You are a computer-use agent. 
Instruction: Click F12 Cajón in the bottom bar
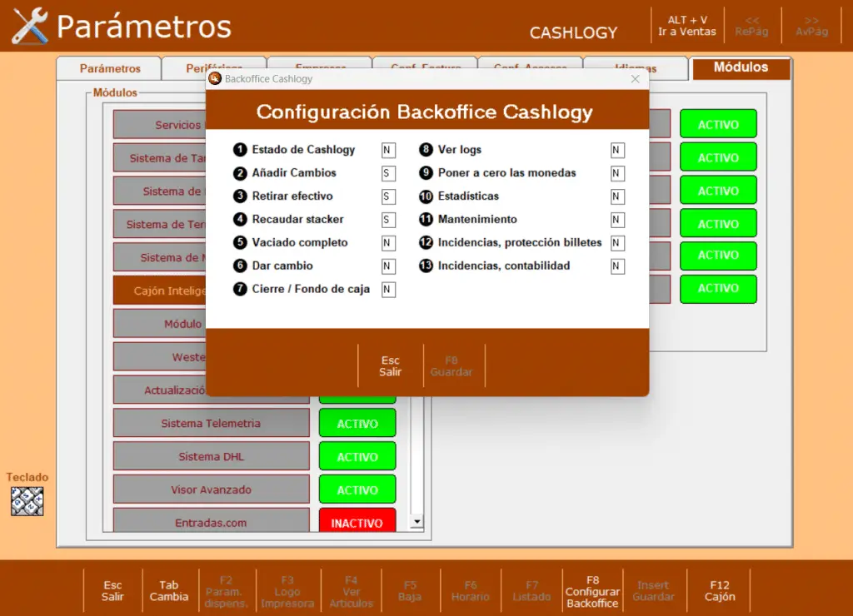click(720, 591)
